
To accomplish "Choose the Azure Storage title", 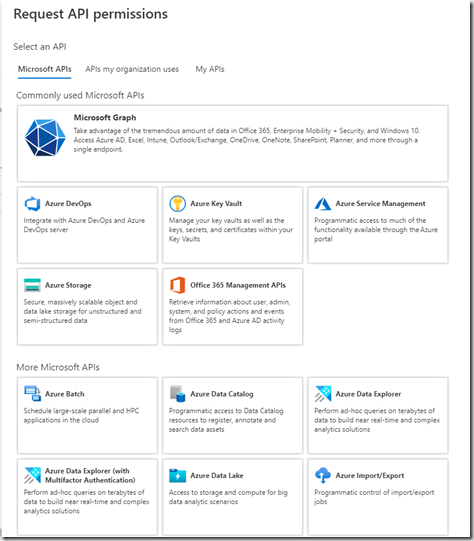I will coord(68,285).
